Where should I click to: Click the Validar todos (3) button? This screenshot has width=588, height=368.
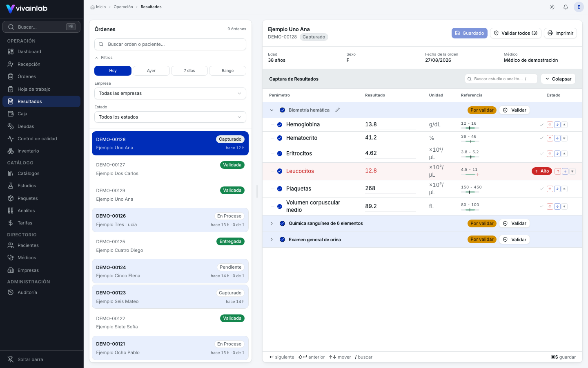[516, 33]
